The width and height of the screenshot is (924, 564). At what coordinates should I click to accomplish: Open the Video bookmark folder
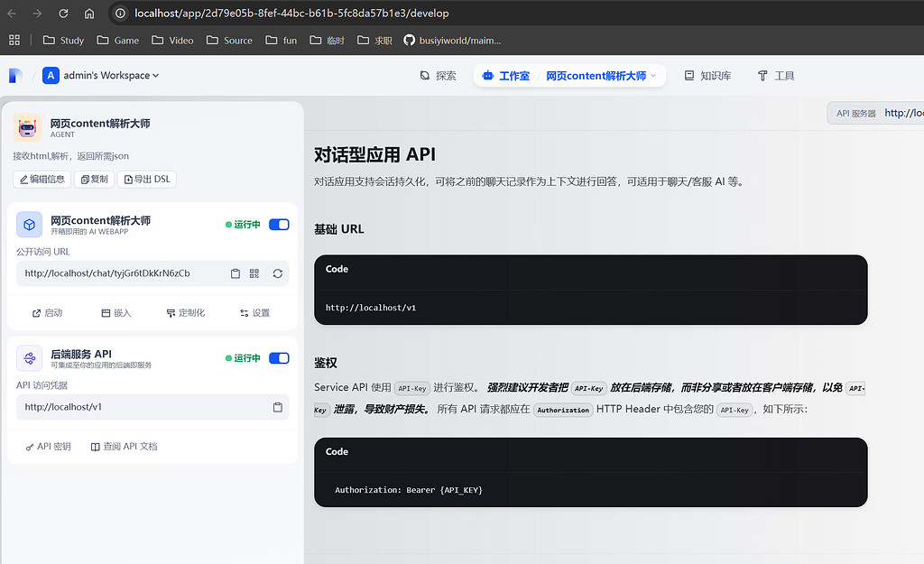172,40
